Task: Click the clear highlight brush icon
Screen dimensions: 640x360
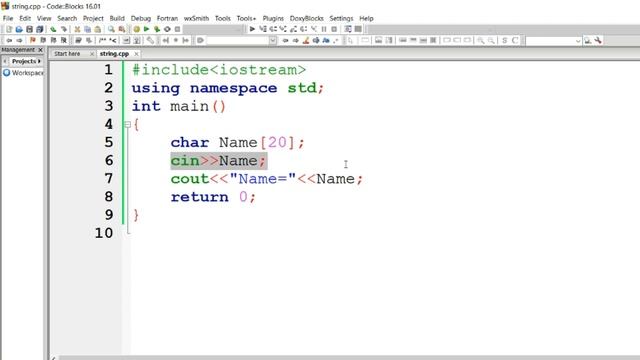Action: click(306, 40)
